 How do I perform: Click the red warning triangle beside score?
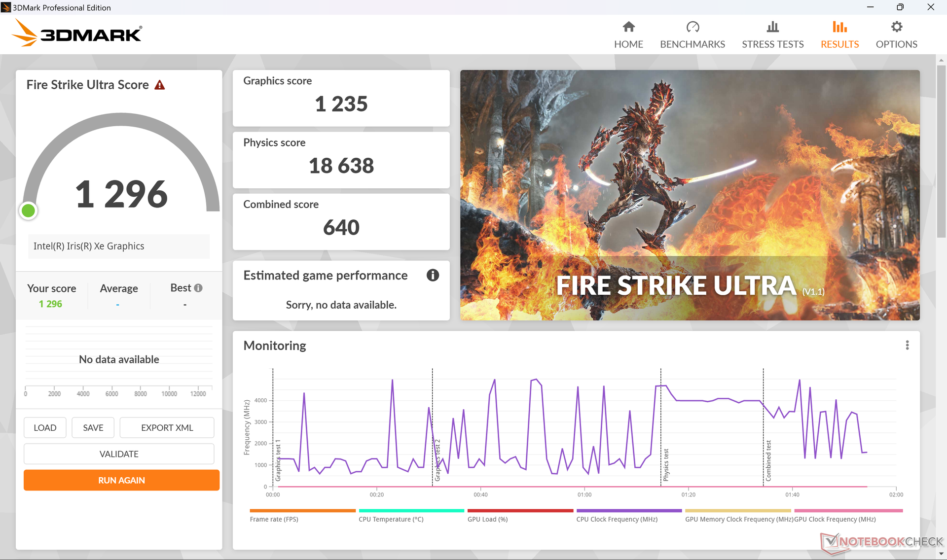tap(159, 85)
